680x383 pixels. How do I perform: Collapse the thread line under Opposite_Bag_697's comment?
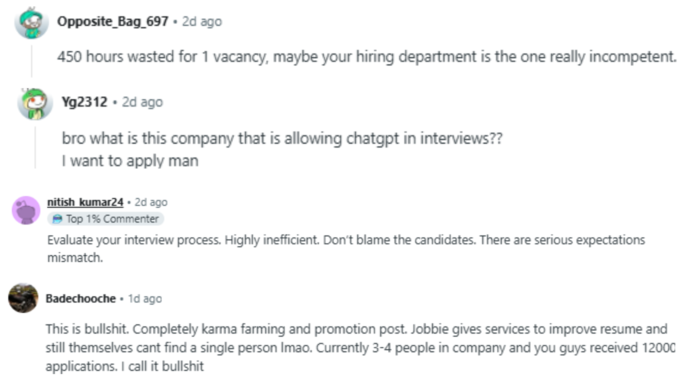pos(32,61)
